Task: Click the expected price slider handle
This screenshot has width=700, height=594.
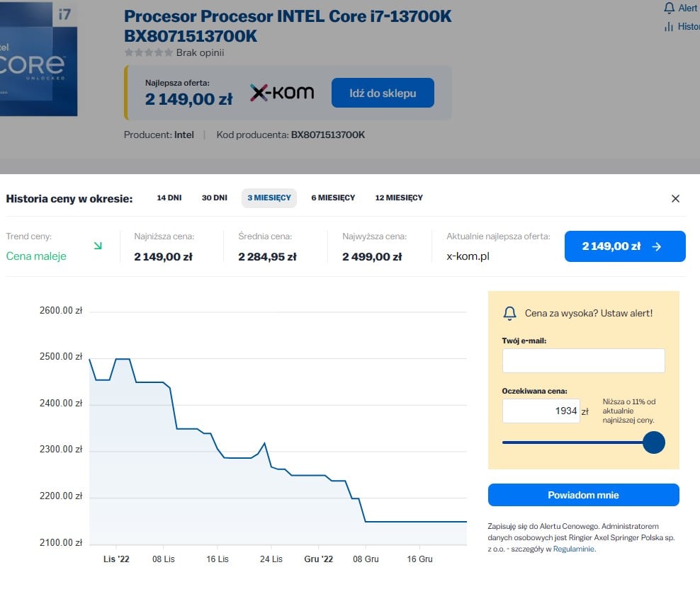Action: point(653,442)
